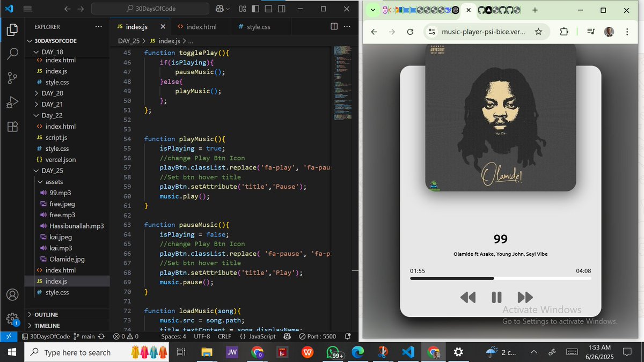Bookmark the page with Chrome star icon
The image size is (644, 362).
pyautogui.click(x=538, y=32)
